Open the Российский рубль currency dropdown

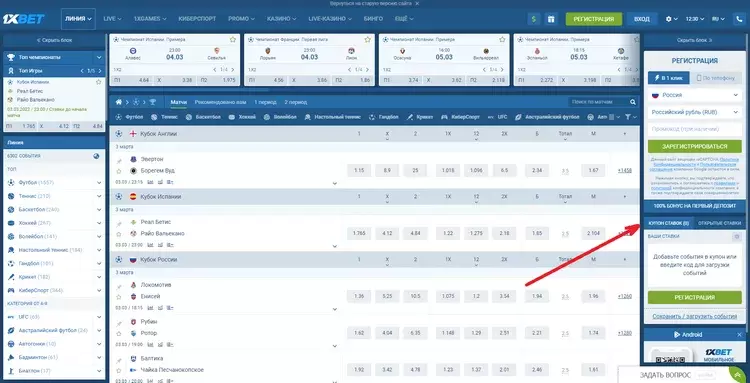tap(695, 112)
